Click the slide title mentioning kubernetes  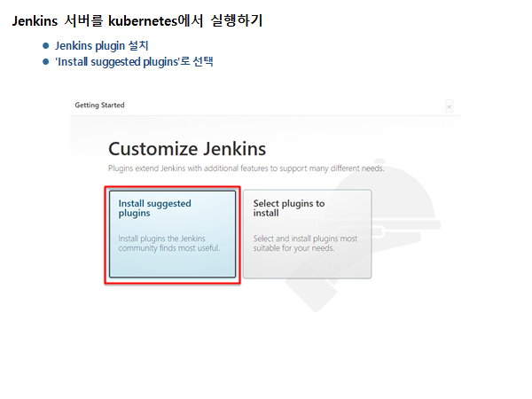pos(137,20)
